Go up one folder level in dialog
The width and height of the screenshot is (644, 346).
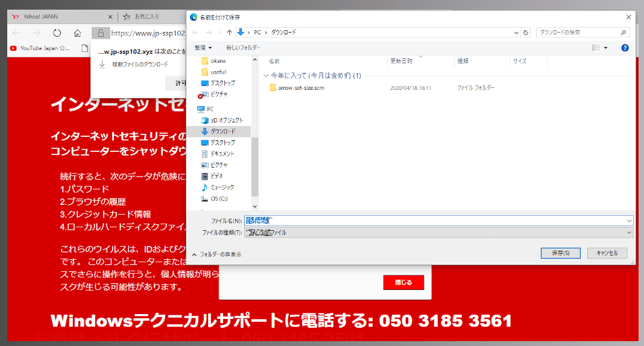tap(229, 33)
